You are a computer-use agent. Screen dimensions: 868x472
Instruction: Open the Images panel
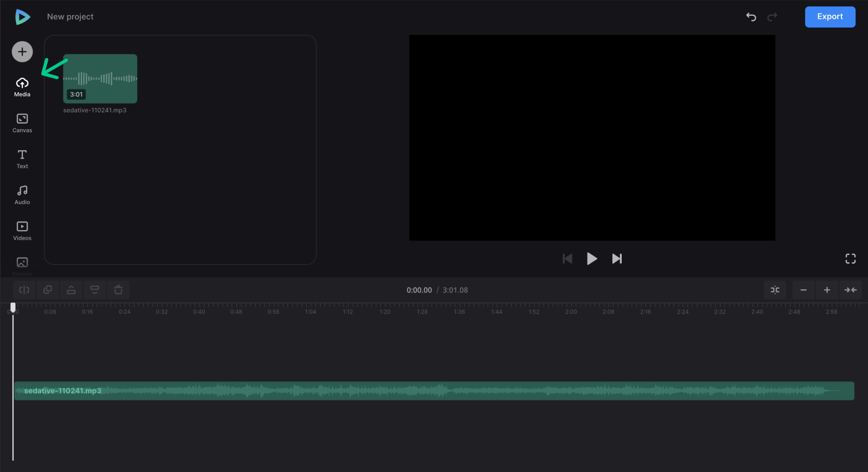[x=22, y=266]
